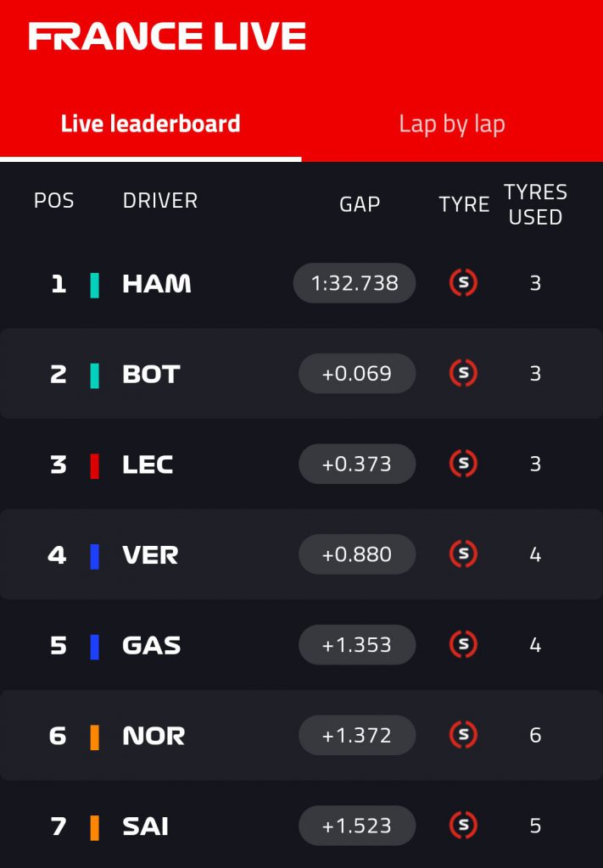Viewport: 603px width, 868px height.
Task: Switch to the Lap by lap tab
Action: 451,125
